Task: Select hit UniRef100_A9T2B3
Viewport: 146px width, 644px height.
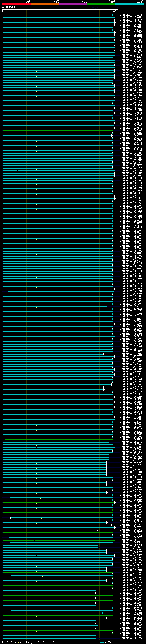Action: click(131, 32)
